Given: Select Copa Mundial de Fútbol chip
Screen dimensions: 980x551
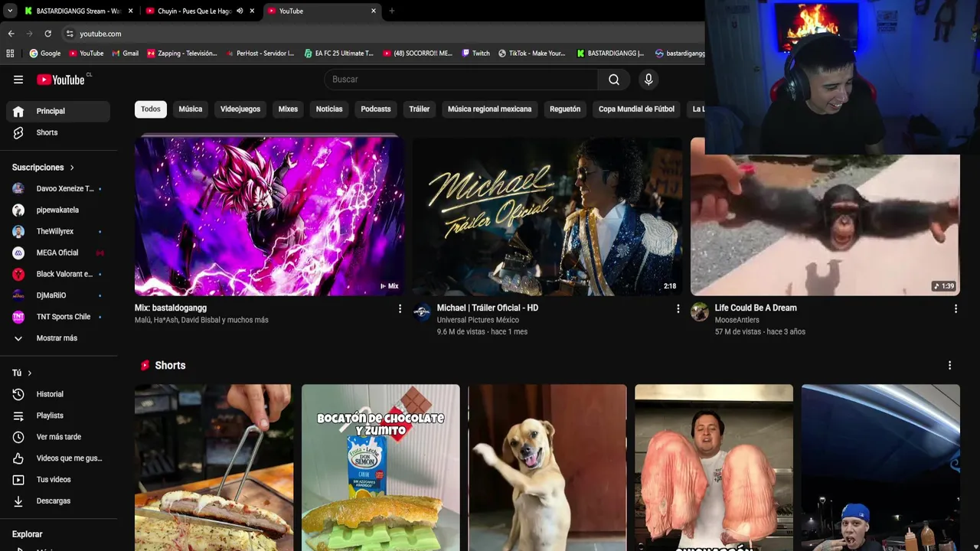Looking at the screenshot, I should 636,109.
